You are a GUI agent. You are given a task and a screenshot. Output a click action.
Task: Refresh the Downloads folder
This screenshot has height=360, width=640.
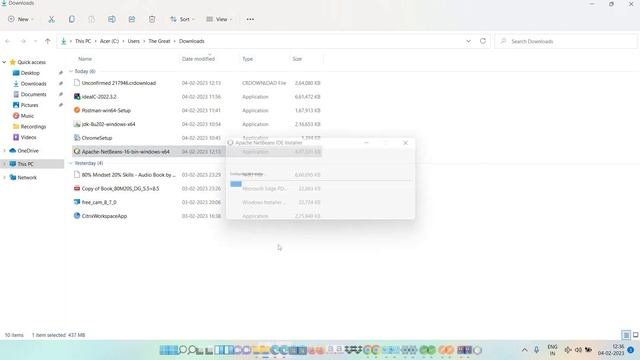(x=483, y=41)
